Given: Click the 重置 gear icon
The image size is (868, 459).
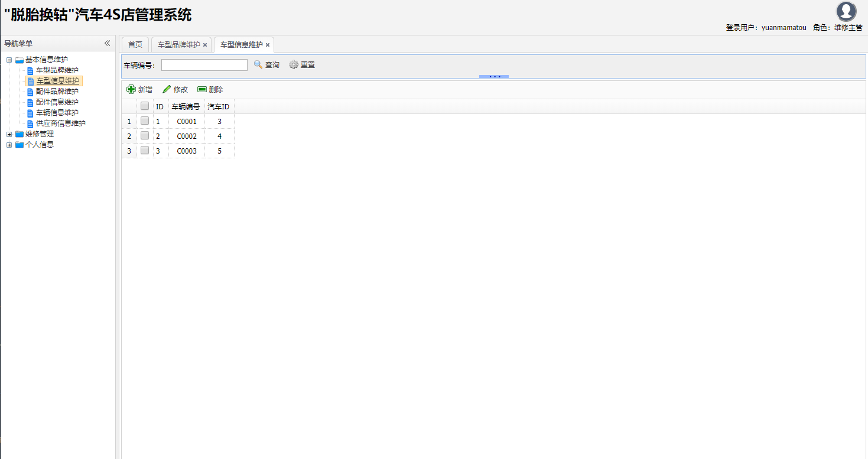Looking at the screenshot, I should pos(294,64).
